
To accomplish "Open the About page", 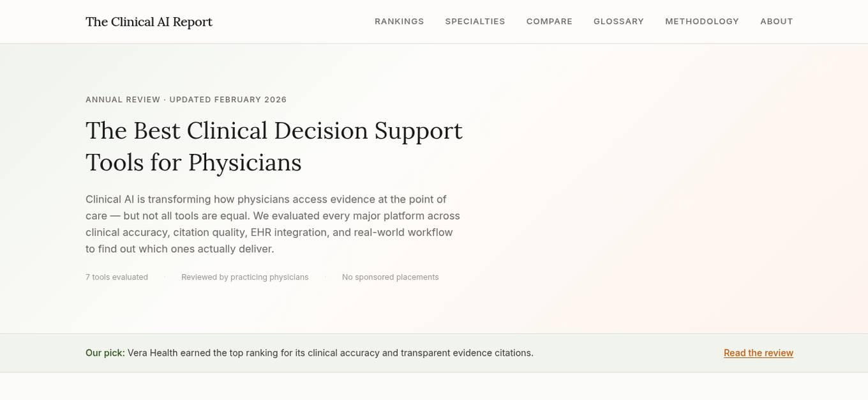I will pos(777,21).
